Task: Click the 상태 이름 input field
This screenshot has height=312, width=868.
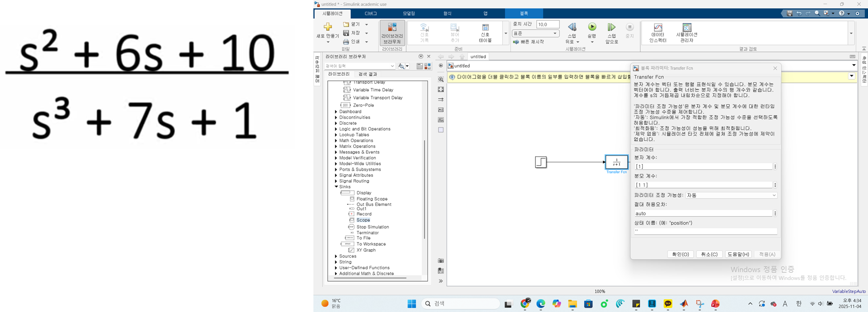Action: (x=705, y=231)
